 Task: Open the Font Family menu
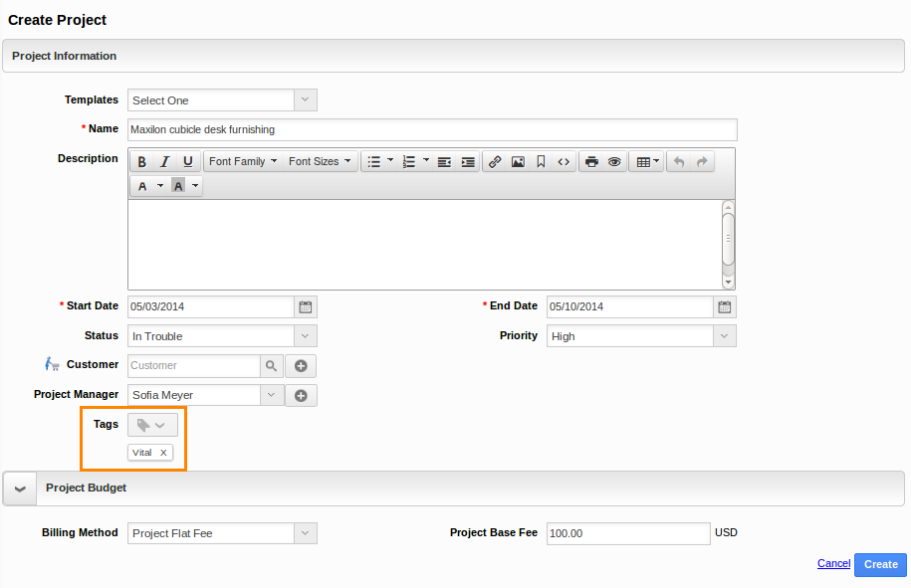[x=241, y=160]
